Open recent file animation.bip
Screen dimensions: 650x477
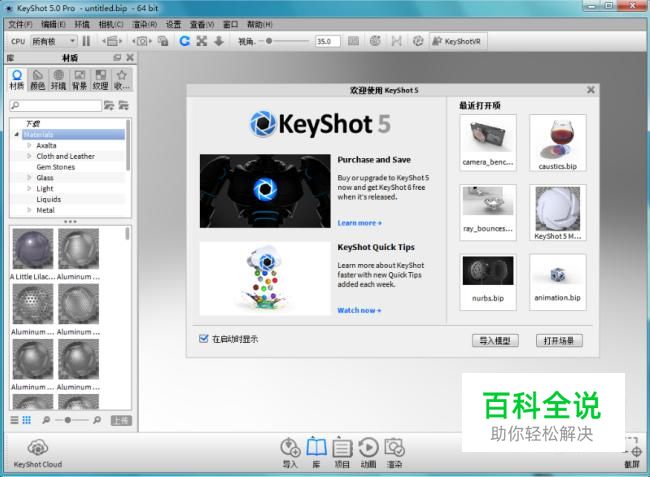coord(558,282)
